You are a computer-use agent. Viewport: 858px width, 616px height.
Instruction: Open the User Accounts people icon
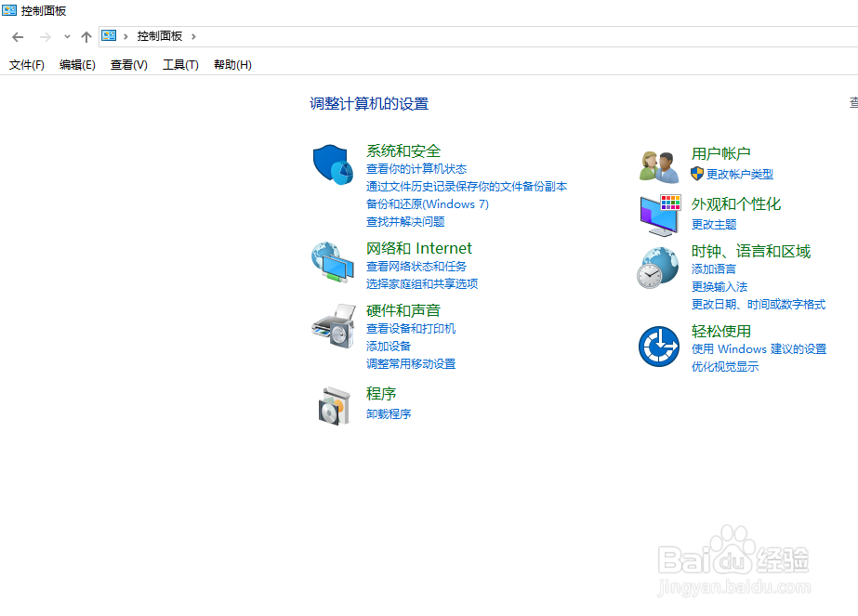658,167
